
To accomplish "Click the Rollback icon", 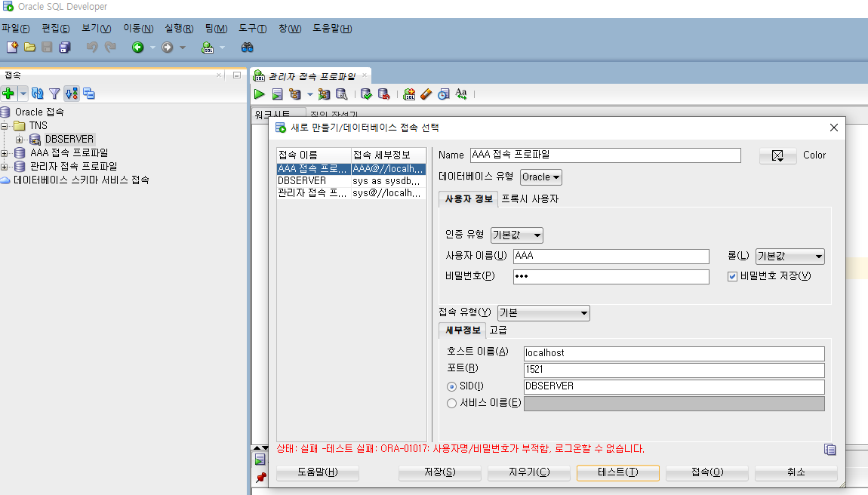I will 383,94.
